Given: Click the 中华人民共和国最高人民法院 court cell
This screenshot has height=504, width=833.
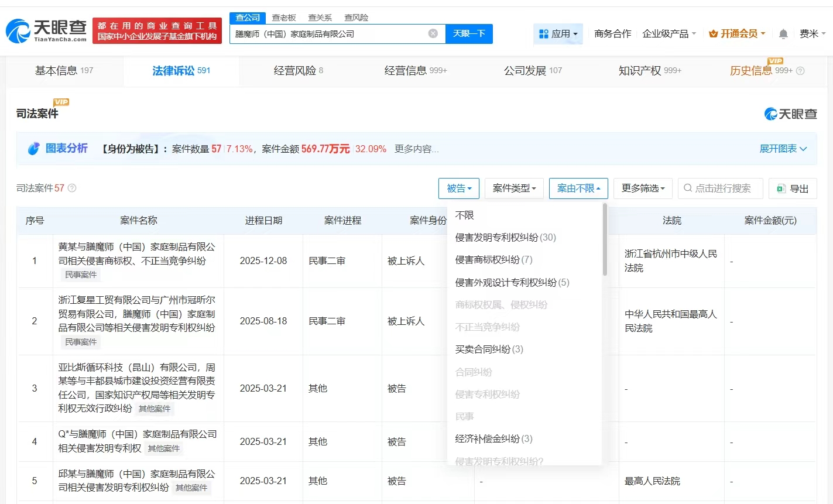Looking at the screenshot, I should tap(671, 321).
